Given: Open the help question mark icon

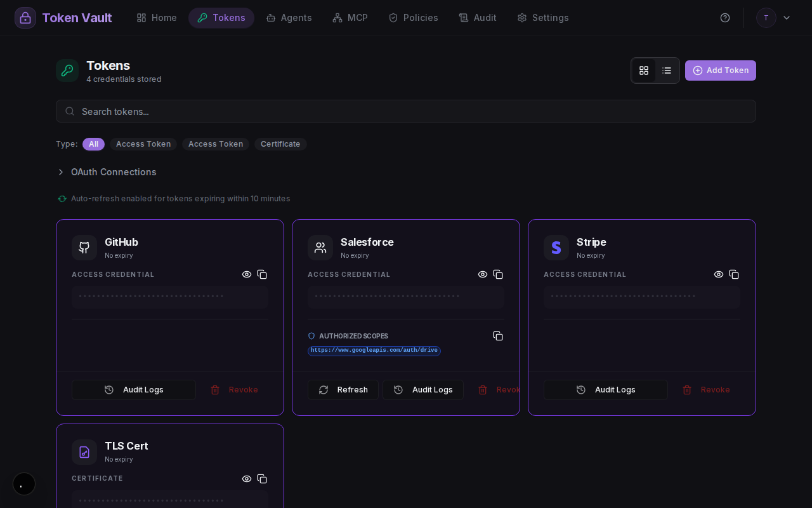Looking at the screenshot, I should pyautogui.click(x=725, y=18).
